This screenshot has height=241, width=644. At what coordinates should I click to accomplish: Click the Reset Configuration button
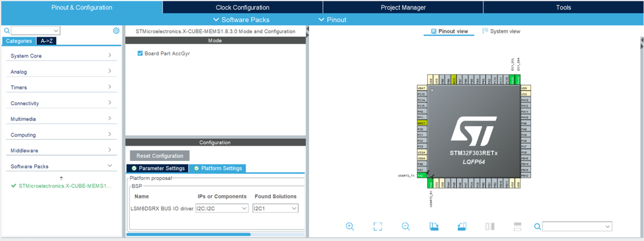160,156
